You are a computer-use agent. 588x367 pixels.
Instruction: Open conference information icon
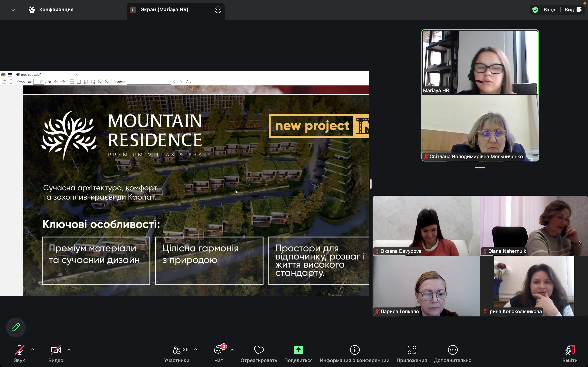pyautogui.click(x=354, y=350)
